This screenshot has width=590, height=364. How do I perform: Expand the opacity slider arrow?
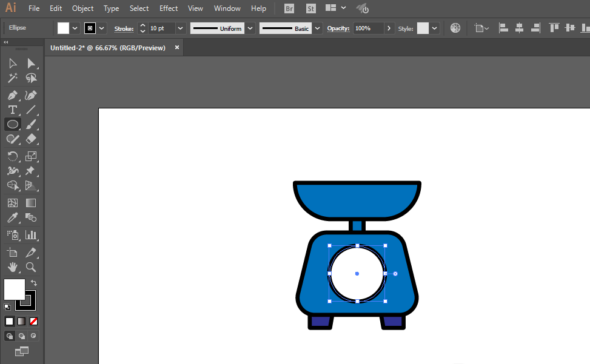pyautogui.click(x=389, y=28)
